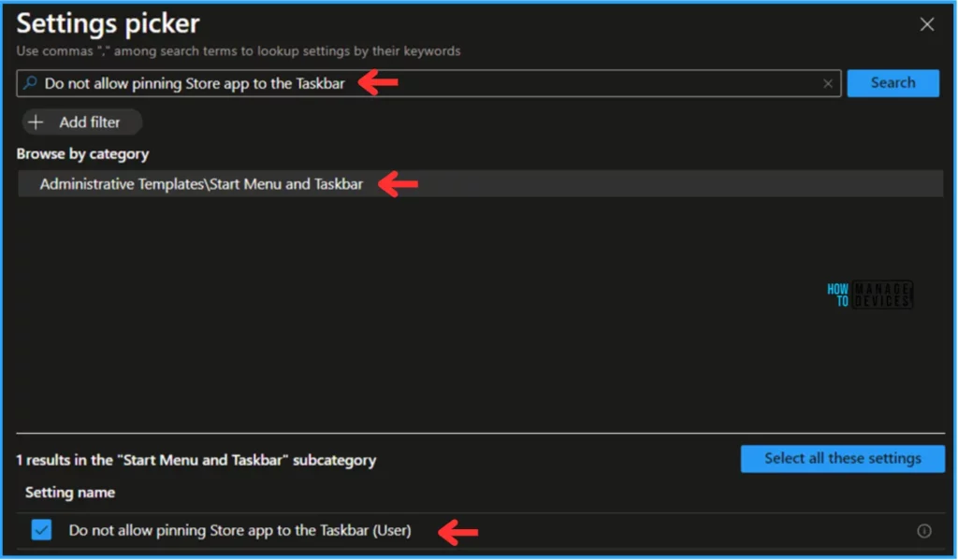Click red arrow pointing at search field
The width and height of the screenshot is (958, 560).
click(x=379, y=83)
